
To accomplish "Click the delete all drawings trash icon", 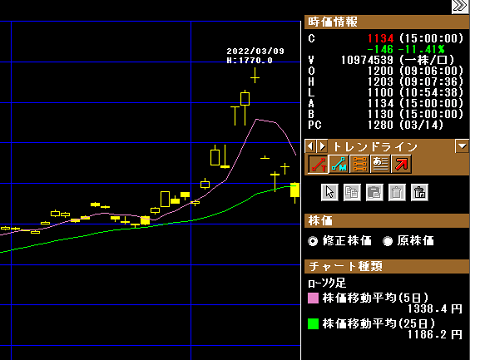I will (419, 192).
